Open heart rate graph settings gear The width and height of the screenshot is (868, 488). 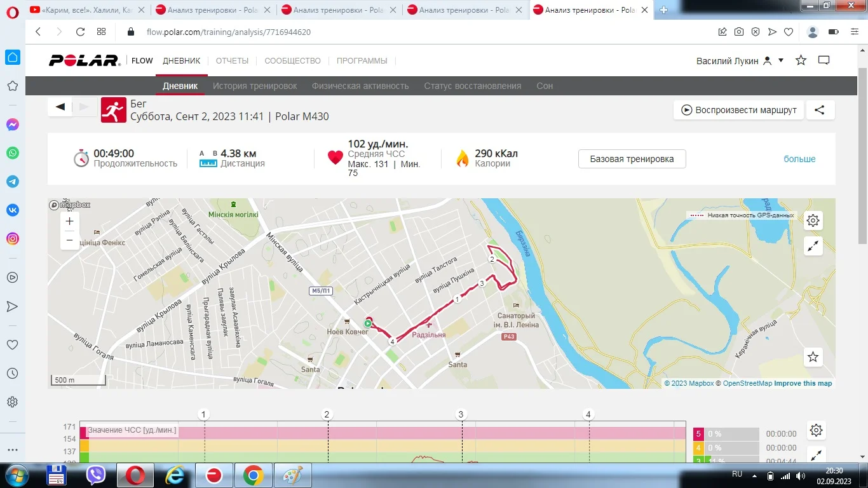point(817,430)
